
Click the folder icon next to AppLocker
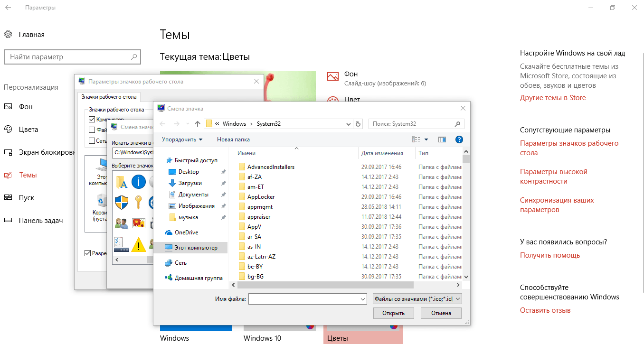coord(242,197)
